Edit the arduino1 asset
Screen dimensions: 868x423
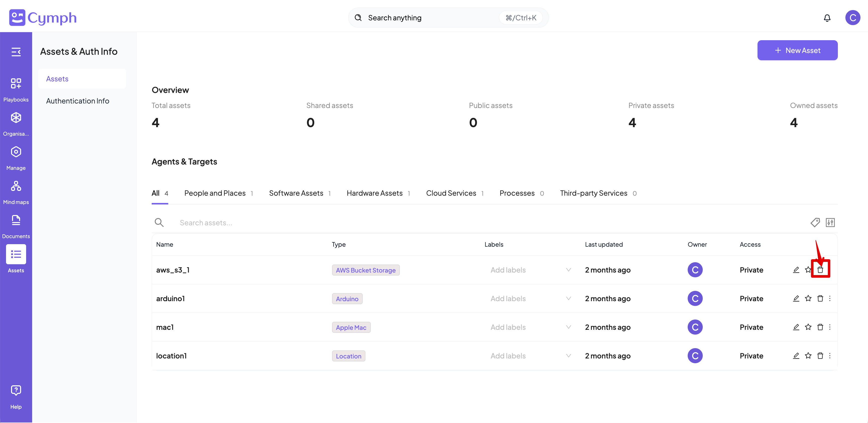796,298
